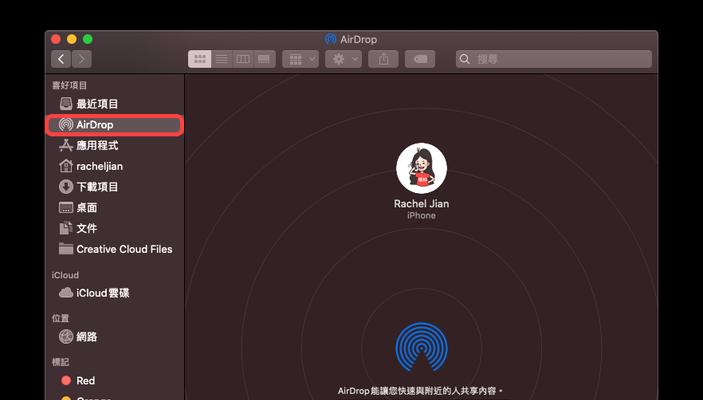Open 下載項目 in the sidebar

pos(115,187)
